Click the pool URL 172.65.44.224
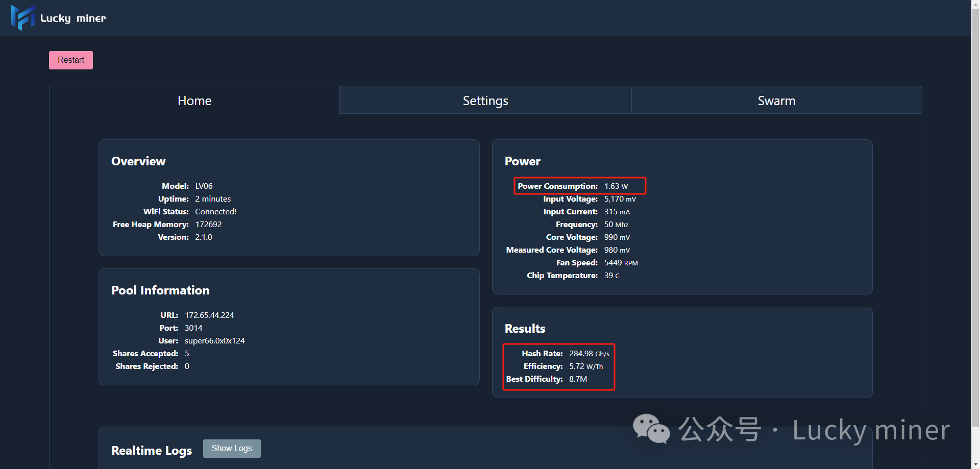 point(209,315)
